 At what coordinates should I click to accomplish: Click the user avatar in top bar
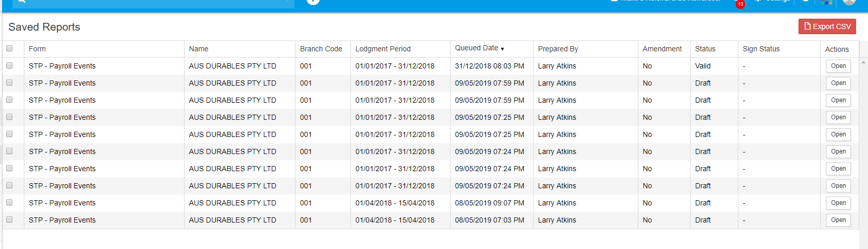[x=849, y=2]
